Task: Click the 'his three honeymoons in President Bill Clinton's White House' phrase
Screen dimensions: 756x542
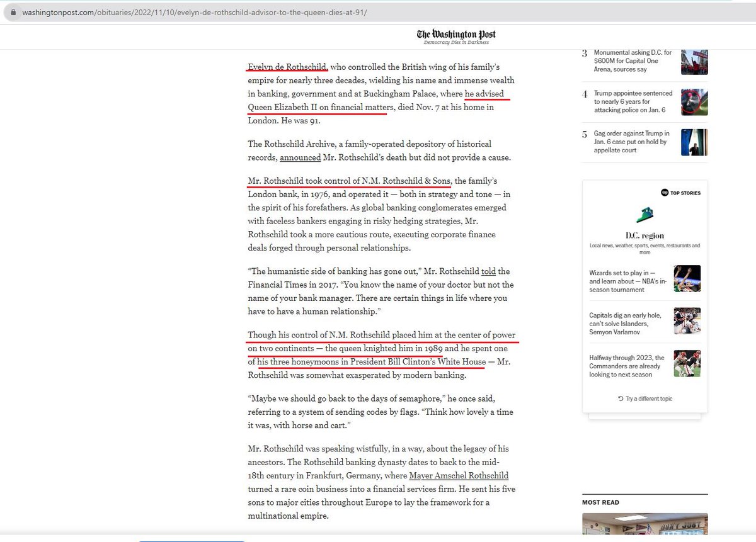Action: (372, 361)
